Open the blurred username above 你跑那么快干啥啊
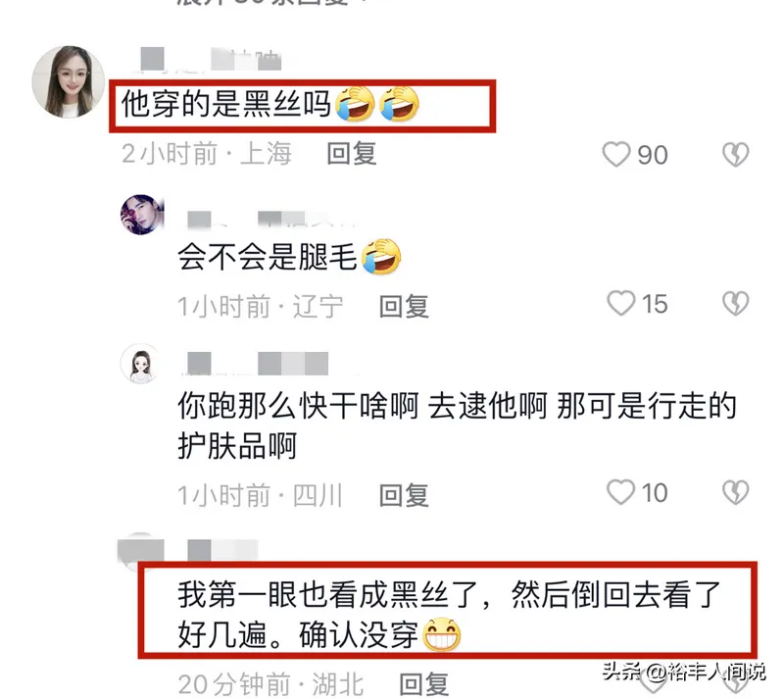 [258, 363]
